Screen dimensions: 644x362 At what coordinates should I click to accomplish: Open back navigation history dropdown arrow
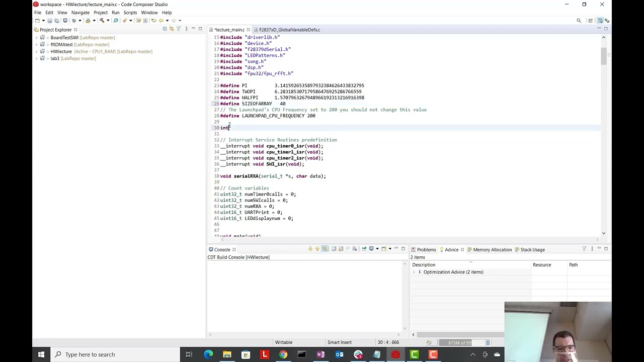point(167,21)
